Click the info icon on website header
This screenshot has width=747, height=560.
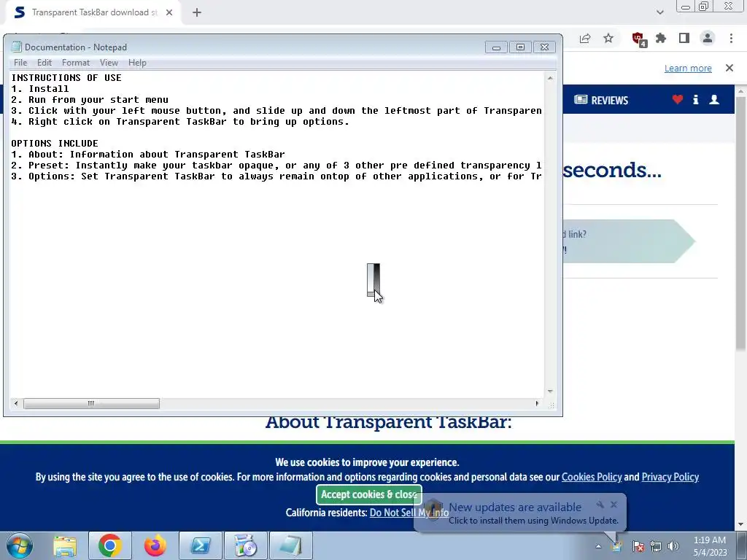coord(695,99)
